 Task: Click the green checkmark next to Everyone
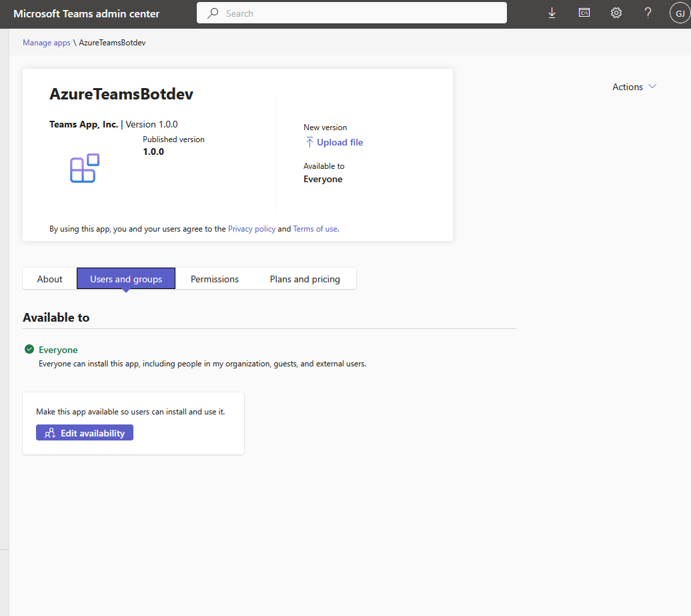(x=29, y=349)
